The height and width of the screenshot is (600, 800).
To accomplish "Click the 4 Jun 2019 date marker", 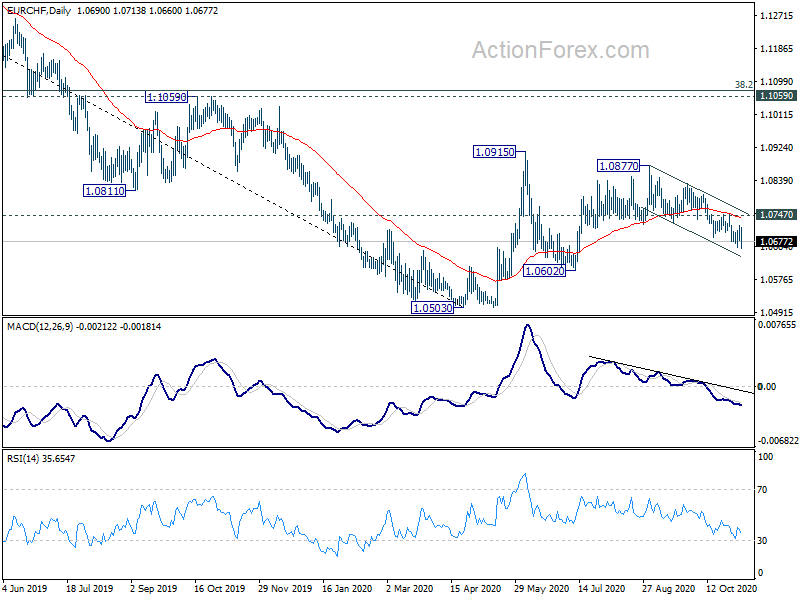I will [24, 588].
